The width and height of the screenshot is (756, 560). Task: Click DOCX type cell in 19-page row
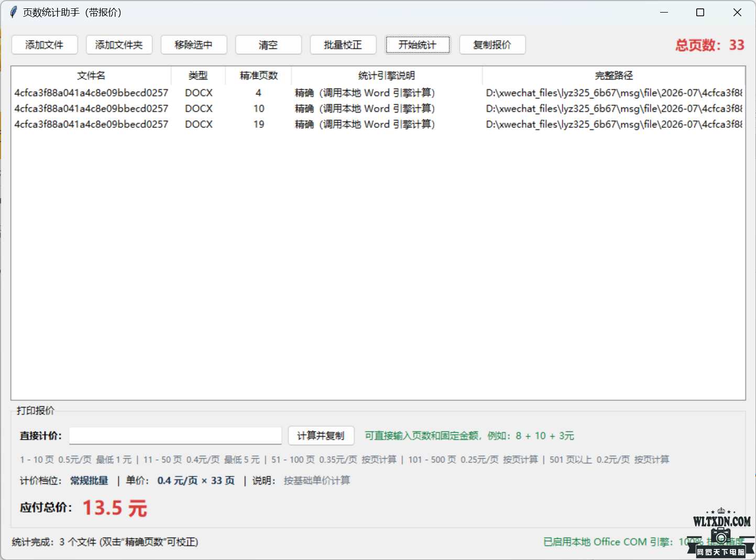[199, 124]
